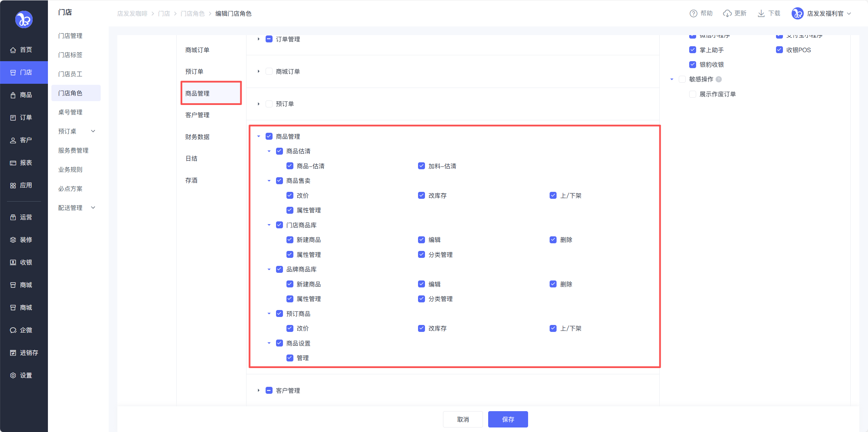Open the Settings (设置) gear icon
The height and width of the screenshot is (432, 868).
[x=13, y=375]
